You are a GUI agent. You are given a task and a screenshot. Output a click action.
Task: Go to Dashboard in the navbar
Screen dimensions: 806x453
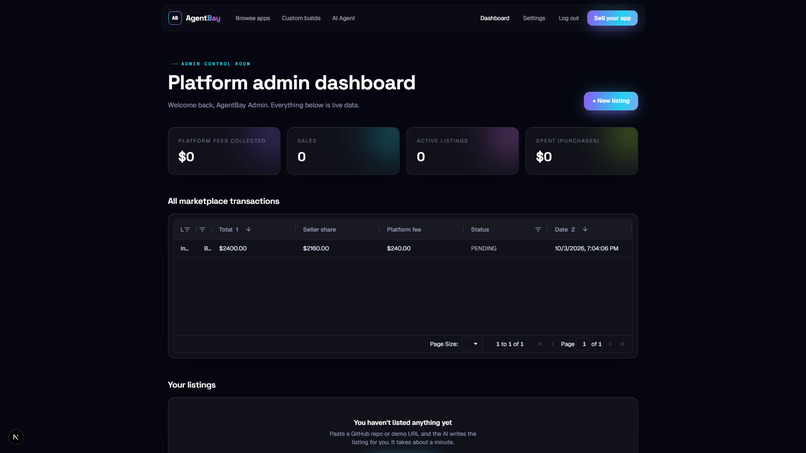coord(494,18)
